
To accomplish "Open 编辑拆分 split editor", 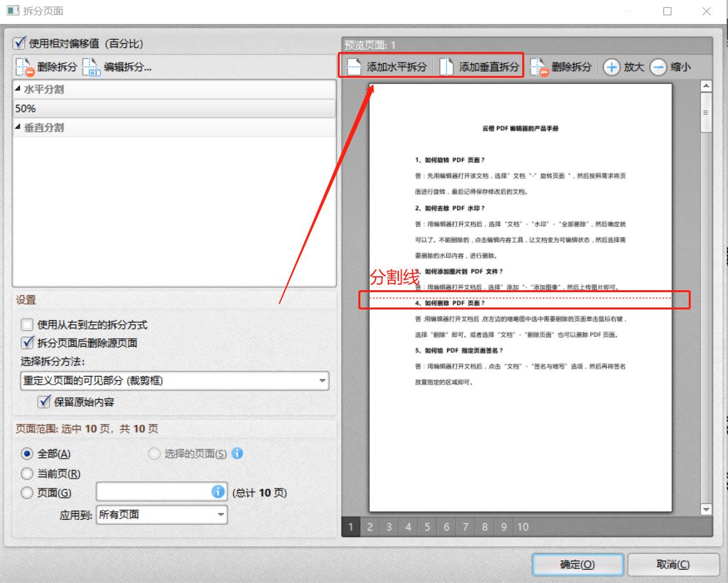I will (117, 67).
